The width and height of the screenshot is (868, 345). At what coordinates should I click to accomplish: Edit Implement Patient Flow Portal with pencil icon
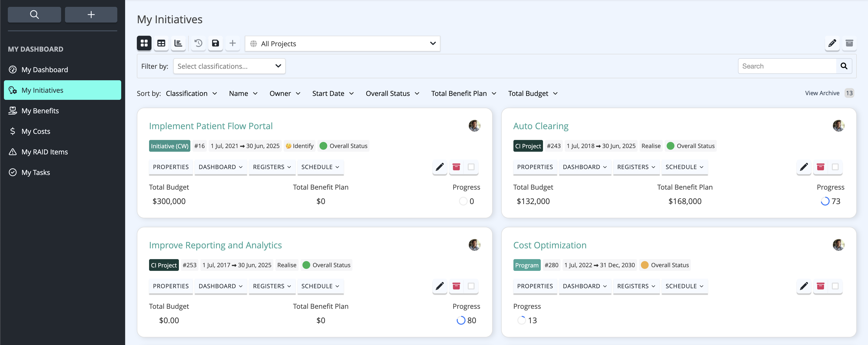[439, 167]
